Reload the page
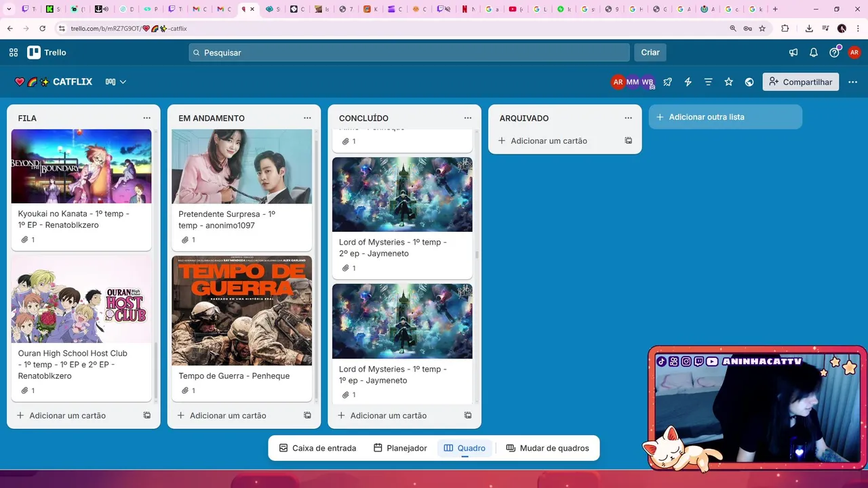868x488 pixels. pos(42,28)
